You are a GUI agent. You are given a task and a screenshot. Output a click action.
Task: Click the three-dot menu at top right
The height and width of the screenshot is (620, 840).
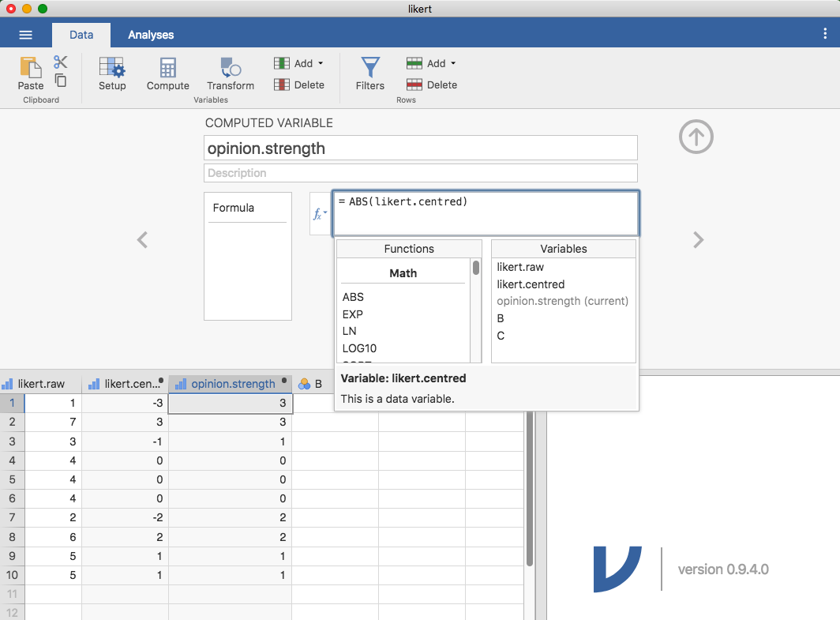click(824, 34)
